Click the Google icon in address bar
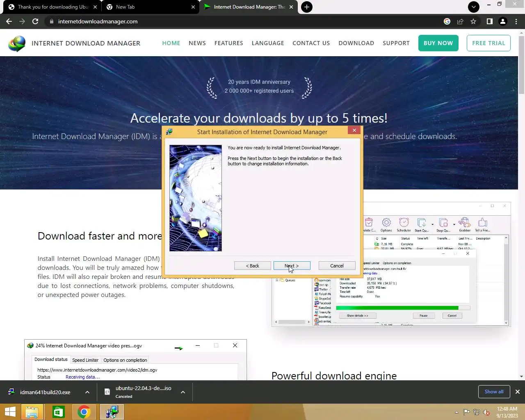Image resolution: width=525 pixels, height=420 pixels. pos(447,21)
